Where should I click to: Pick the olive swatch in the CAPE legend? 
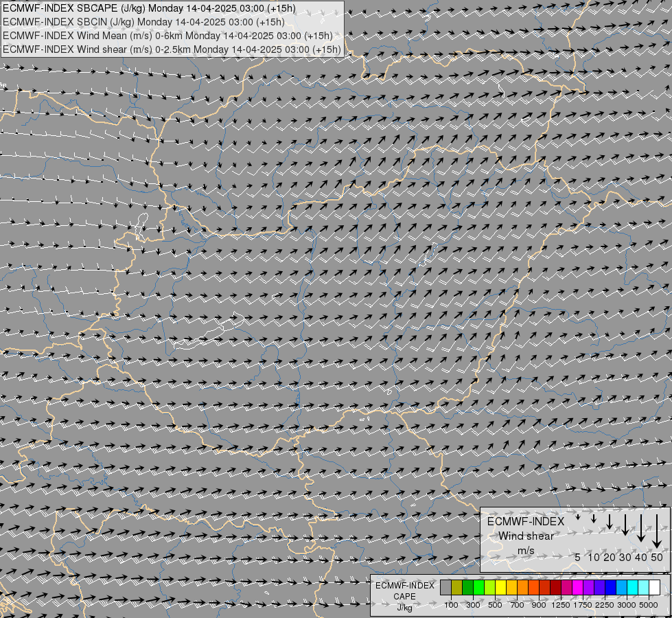(456, 588)
